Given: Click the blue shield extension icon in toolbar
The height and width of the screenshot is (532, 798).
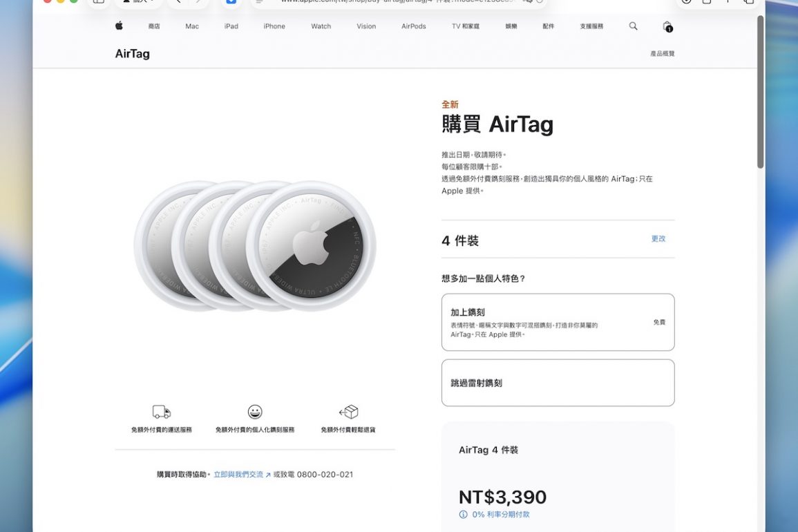Looking at the screenshot, I should 231,1.
